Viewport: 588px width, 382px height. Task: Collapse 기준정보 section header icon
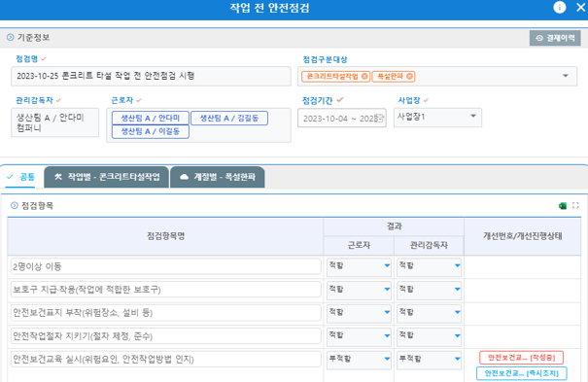coord(10,37)
